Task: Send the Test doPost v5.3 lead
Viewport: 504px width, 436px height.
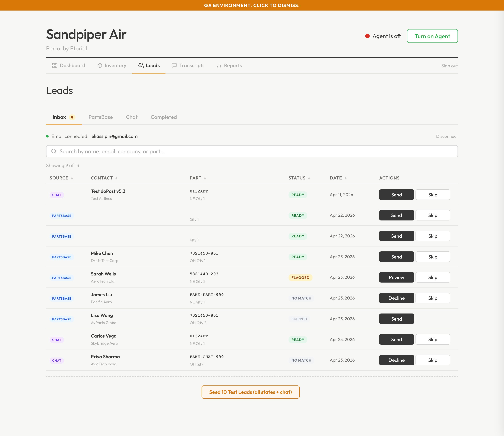Action: pyautogui.click(x=396, y=195)
